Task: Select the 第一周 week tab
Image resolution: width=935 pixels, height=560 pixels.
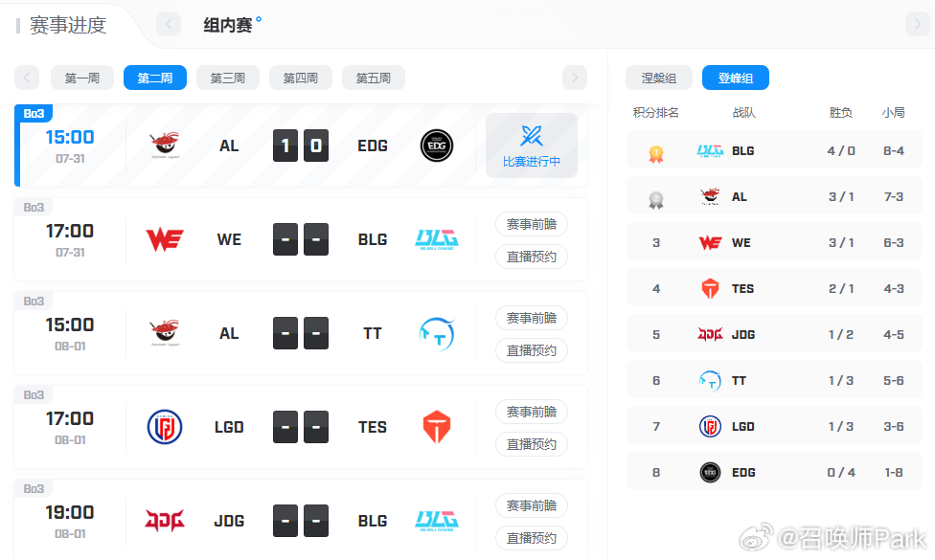Action: tap(82, 78)
